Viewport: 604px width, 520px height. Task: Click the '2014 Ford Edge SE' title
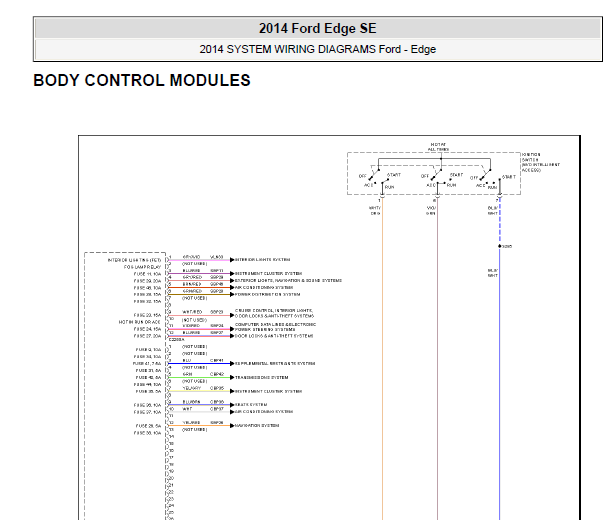[317, 28]
